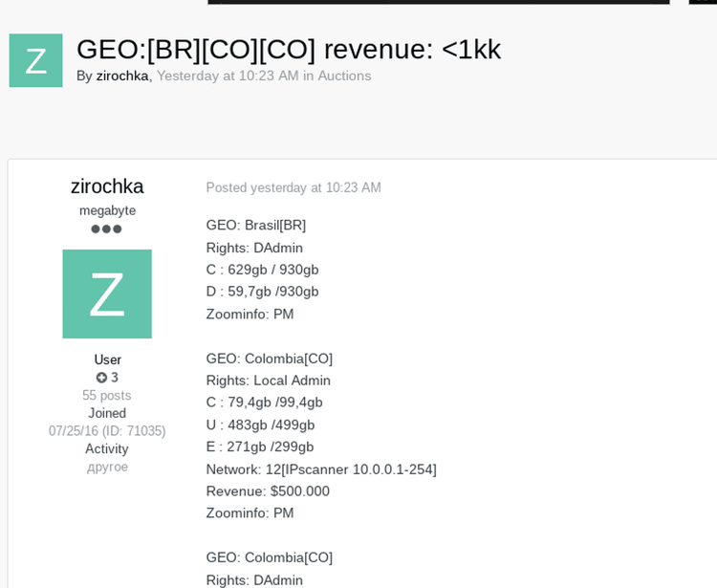The height and width of the screenshot is (588, 717).
Task: Click the line 'GEO: Brasil[BR]'
Action: click(256, 226)
